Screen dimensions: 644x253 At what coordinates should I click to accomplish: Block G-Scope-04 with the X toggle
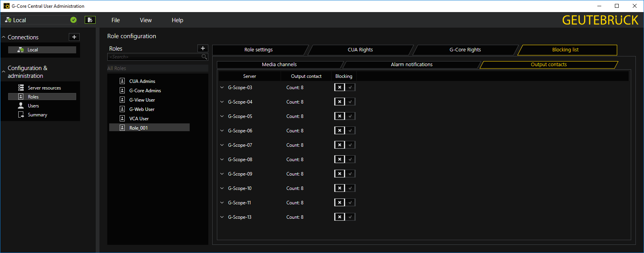(340, 102)
